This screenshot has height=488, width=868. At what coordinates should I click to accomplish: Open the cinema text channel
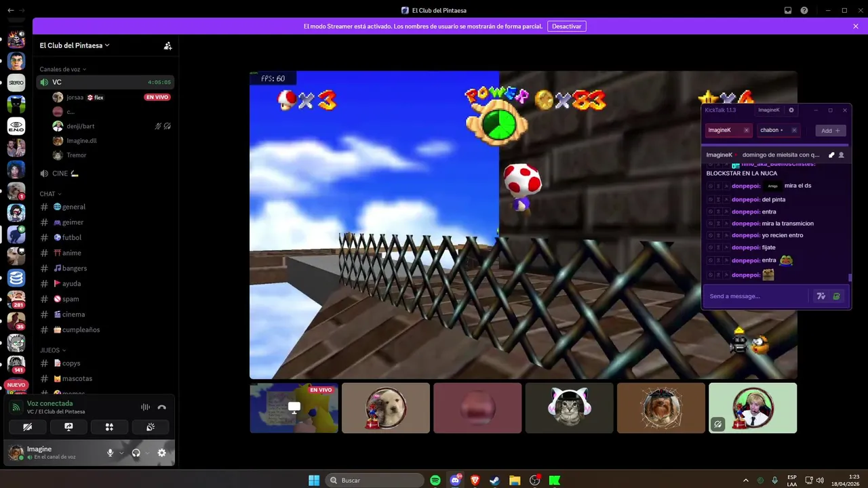click(x=105, y=314)
